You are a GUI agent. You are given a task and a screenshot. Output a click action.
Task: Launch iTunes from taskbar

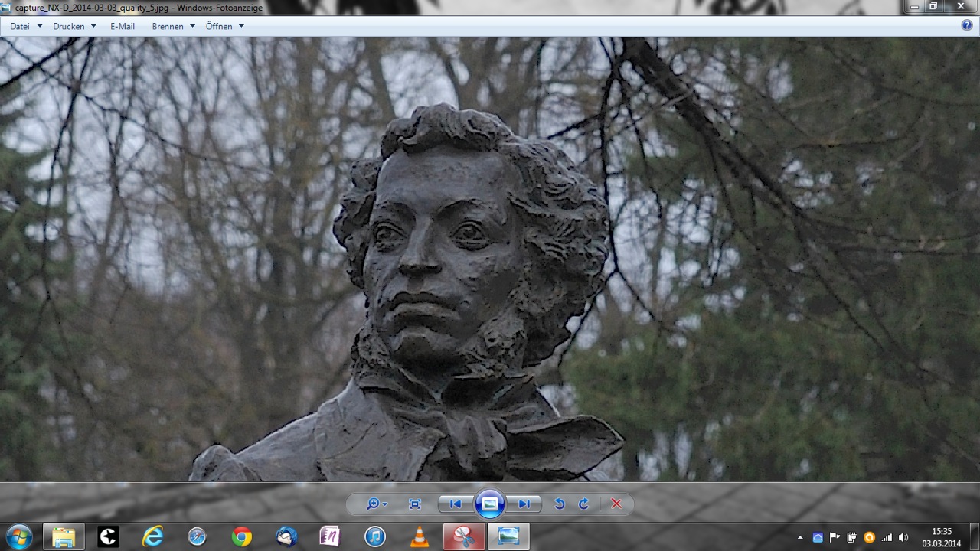[374, 537]
